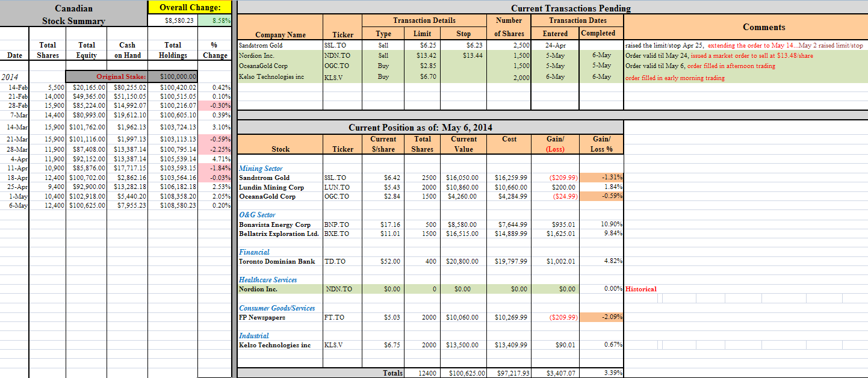Select the Overall Change yellow header cell
This screenshot has height=378, width=868.
click(190, 8)
